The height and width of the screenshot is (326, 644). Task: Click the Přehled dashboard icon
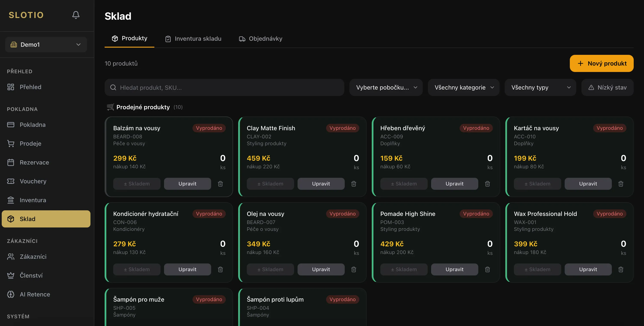pyautogui.click(x=11, y=87)
